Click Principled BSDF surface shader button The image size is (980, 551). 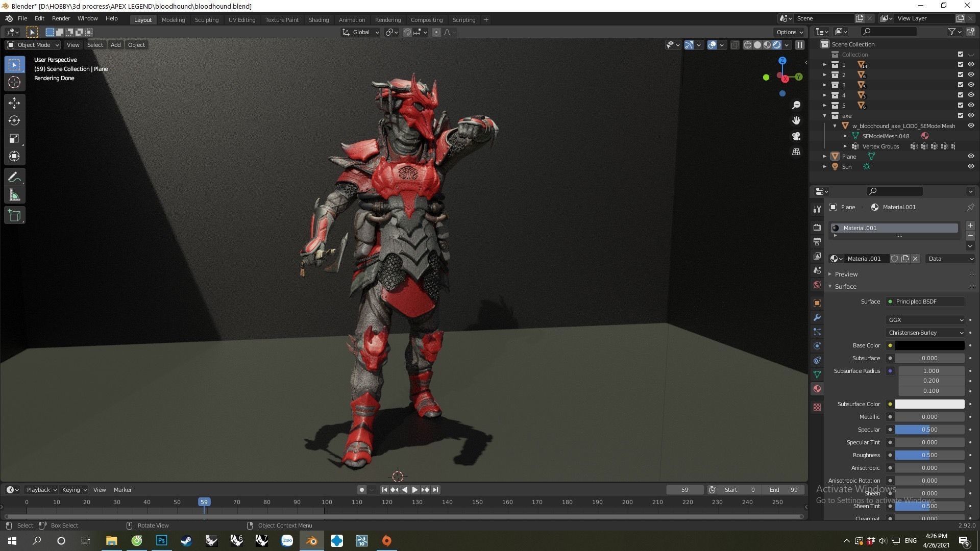click(x=925, y=302)
